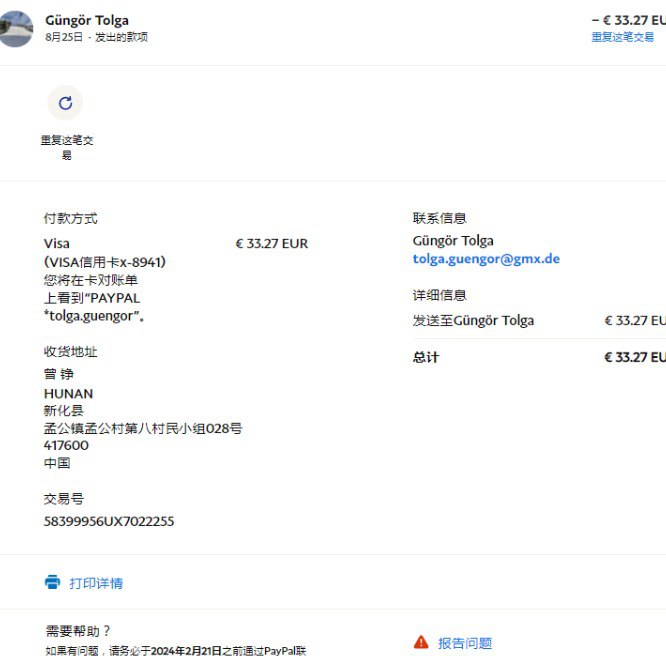The height and width of the screenshot is (656, 666).
Task: Click transaction ID 58399956UX7022255
Action: coord(109,521)
